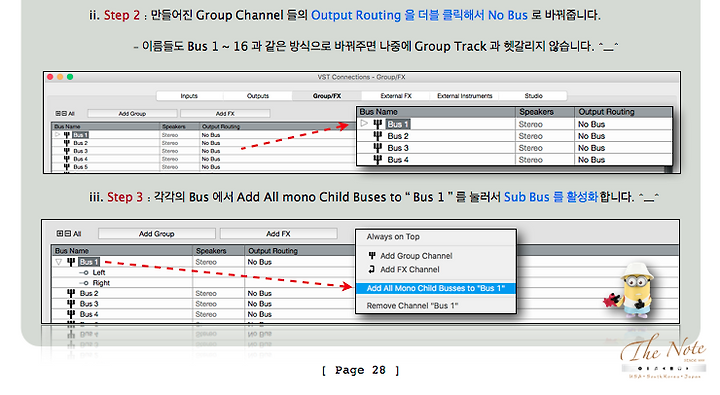
Task: Expand Bus 1 triangle in the small VST Connections list
Action: point(57,135)
